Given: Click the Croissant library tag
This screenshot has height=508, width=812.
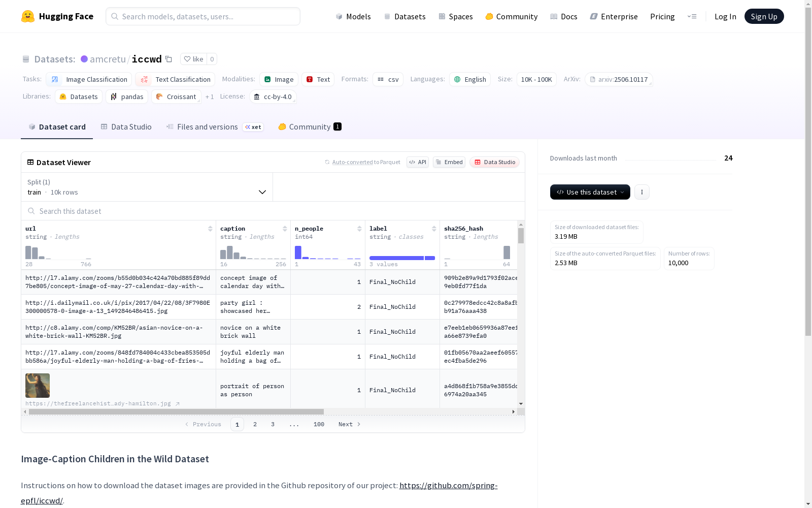Looking at the screenshot, I should [x=176, y=97].
